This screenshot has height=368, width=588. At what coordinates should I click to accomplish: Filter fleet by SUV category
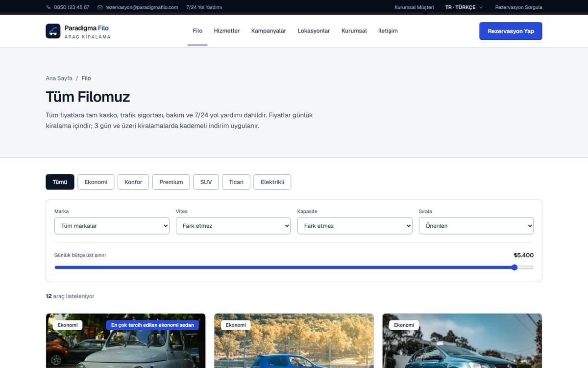point(206,182)
